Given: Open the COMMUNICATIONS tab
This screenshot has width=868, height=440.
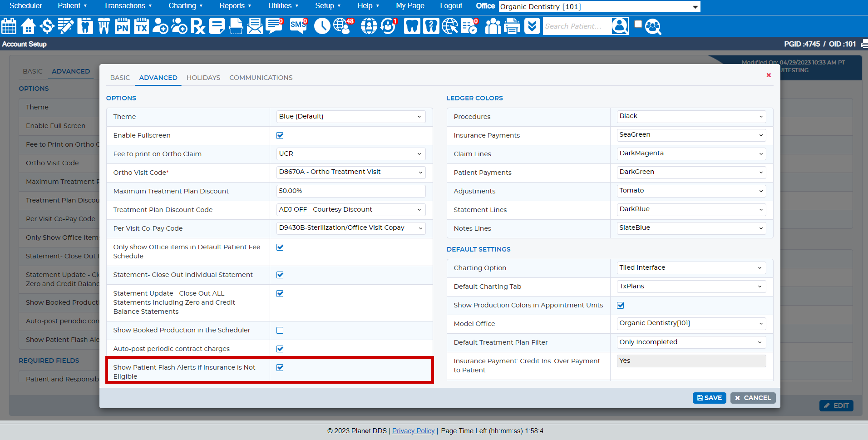Looking at the screenshot, I should 261,78.
